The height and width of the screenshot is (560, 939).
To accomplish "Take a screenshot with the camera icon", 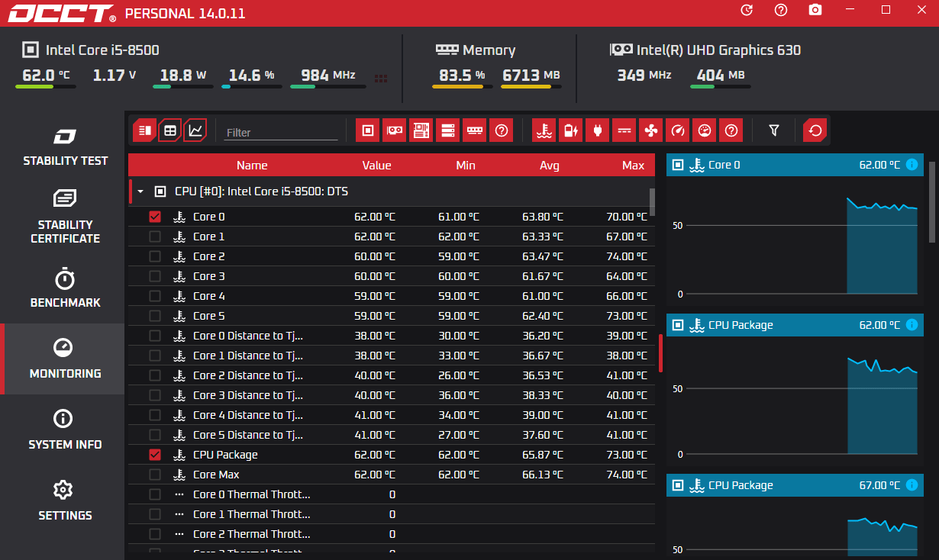I will pos(815,10).
